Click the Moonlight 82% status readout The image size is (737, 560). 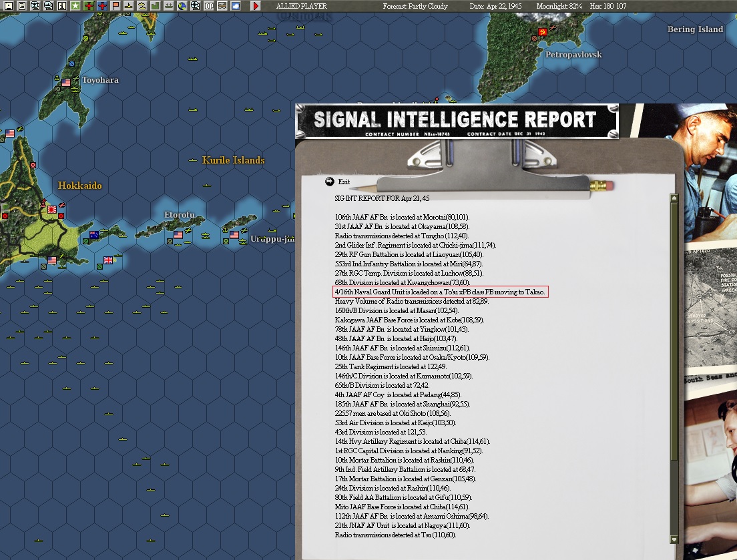(x=559, y=5)
